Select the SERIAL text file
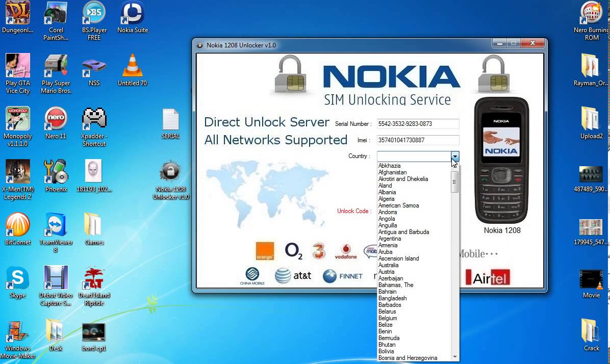 [x=170, y=124]
